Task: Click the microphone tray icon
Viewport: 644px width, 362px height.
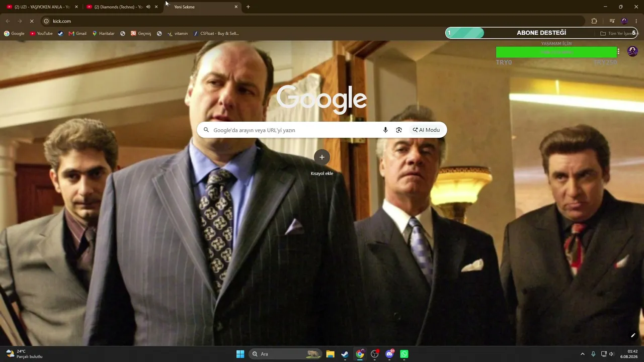Action: (x=593, y=354)
